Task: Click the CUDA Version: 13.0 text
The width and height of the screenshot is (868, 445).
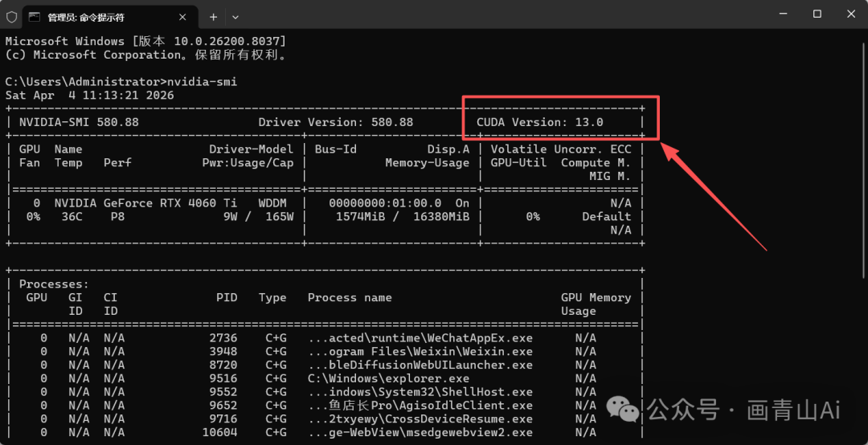Action: click(x=539, y=122)
